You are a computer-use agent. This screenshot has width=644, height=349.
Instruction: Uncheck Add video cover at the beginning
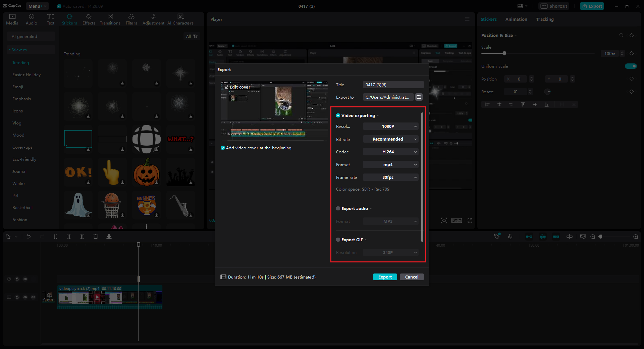coord(222,148)
